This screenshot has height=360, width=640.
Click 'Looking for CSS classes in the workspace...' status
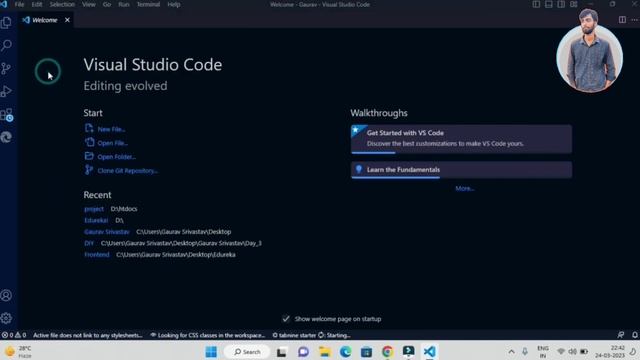[x=208, y=335]
